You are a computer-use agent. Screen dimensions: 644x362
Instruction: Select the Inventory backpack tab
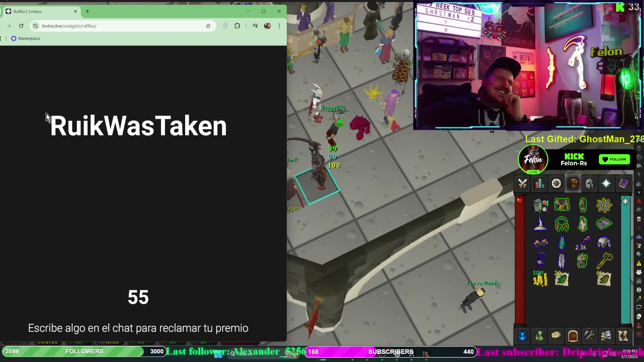click(573, 184)
